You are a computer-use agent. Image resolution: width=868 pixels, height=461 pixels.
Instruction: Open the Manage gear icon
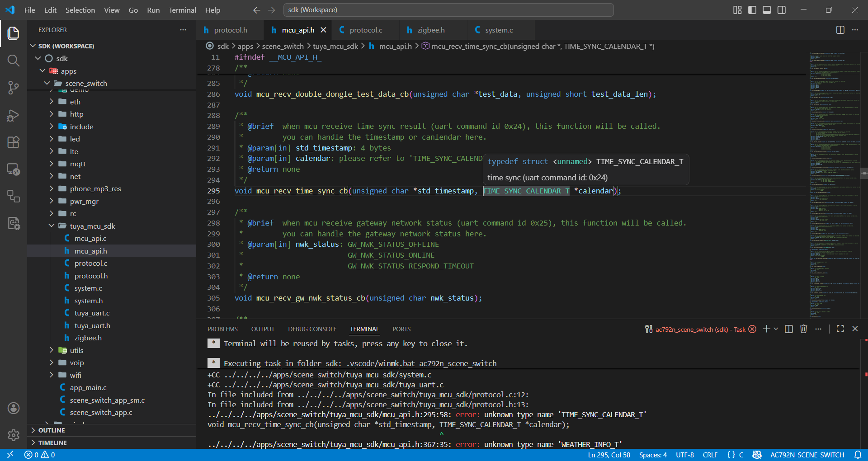pyautogui.click(x=13, y=435)
